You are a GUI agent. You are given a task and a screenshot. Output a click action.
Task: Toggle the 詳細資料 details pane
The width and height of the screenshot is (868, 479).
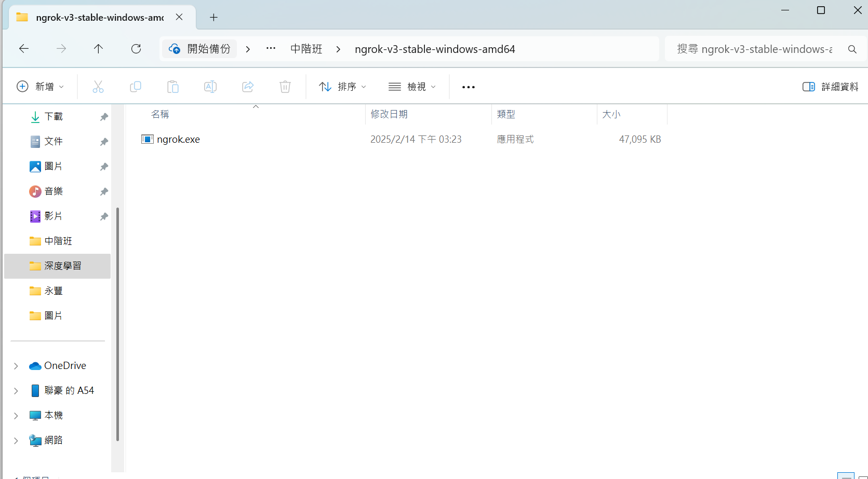pos(830,87)
